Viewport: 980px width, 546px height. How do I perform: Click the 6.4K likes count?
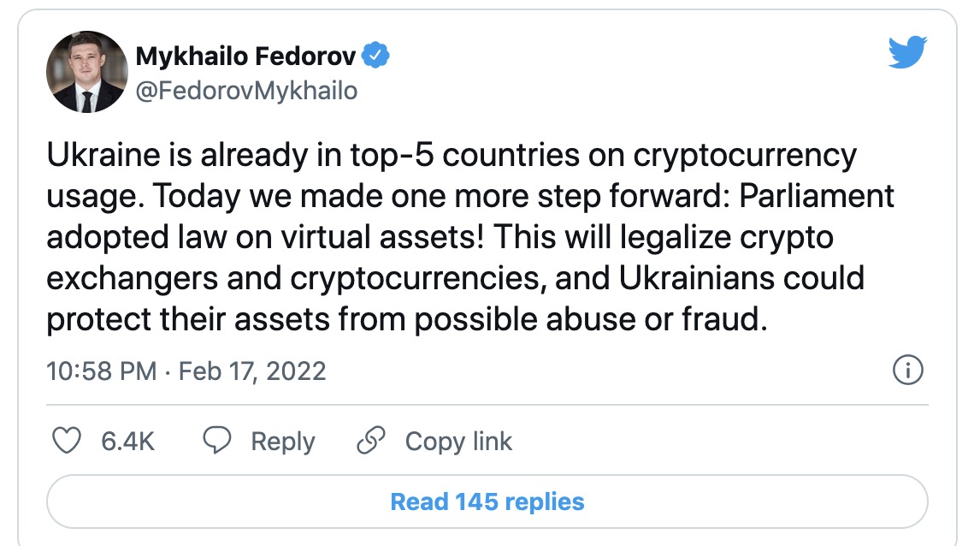127,442
